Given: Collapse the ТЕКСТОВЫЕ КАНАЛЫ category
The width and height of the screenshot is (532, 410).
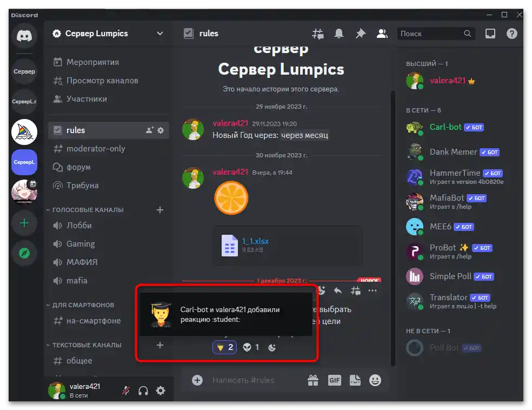Looking at the screenshot, I should (x=84, y=345).
